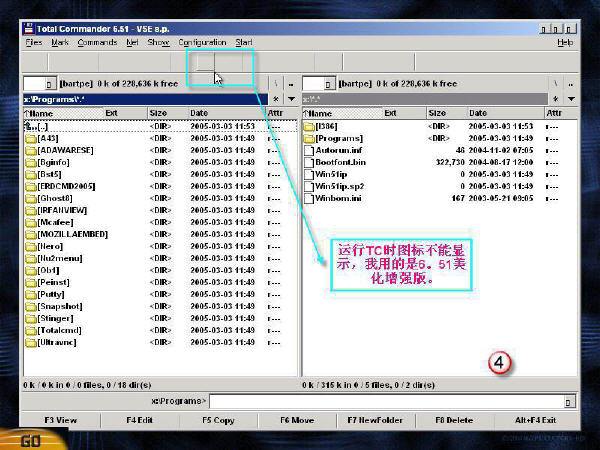Click the Bootfont.bin file icon
The width and height of the screenshot is (600, 450).
309,162
